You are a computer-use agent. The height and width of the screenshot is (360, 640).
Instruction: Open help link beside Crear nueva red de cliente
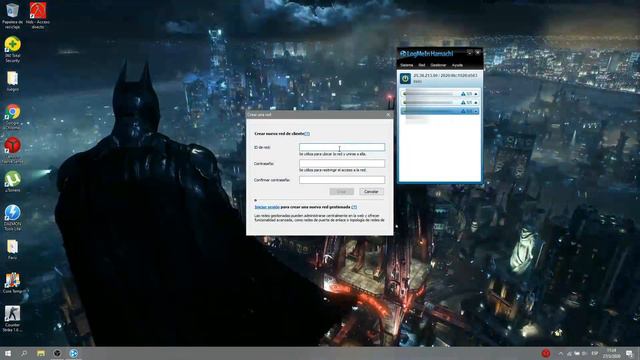click(x=307, y=133)
